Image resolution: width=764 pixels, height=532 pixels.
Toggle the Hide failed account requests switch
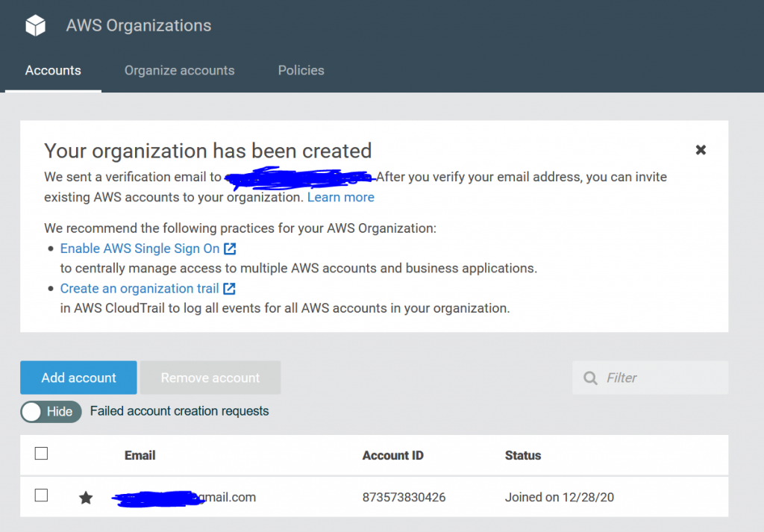[x=51, y=412]
